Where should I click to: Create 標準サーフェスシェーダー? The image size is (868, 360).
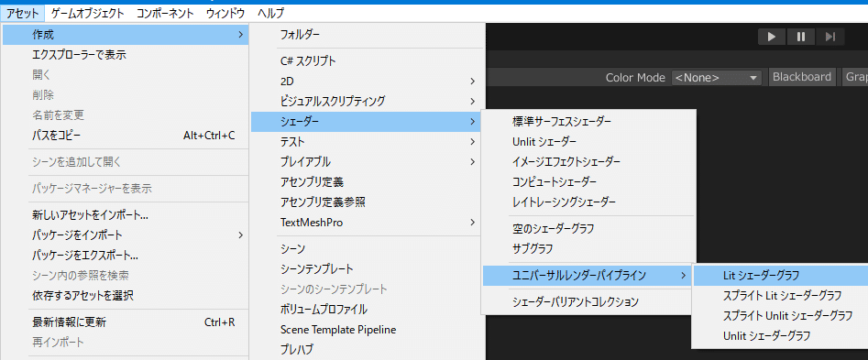(x=588, y=121)
